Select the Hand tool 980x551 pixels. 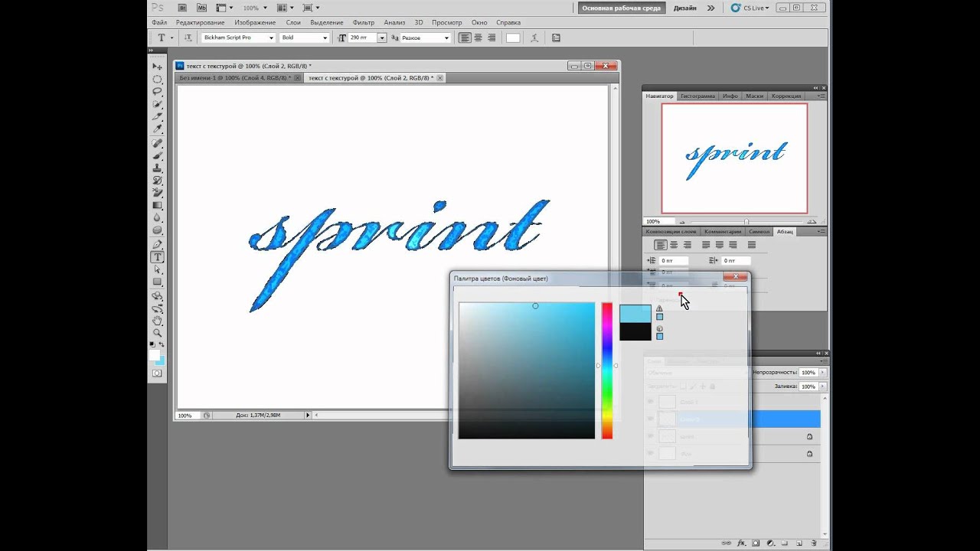(x=157, y=321)
